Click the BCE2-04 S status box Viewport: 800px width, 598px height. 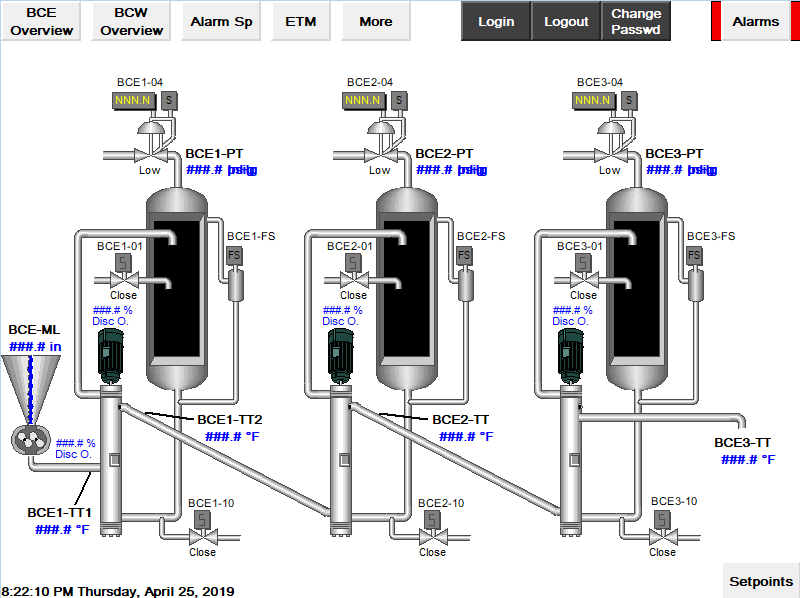pos(399,101)
